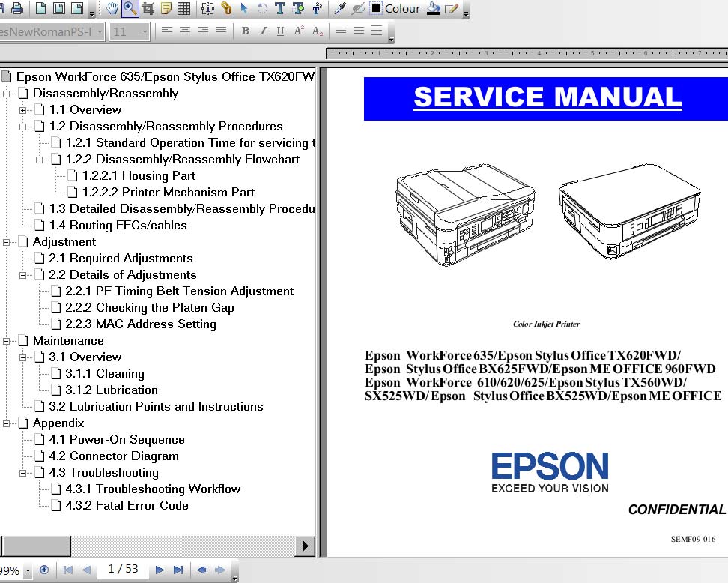Expand the 1.1 Overview bookmark
728x583 pixels.
22,110
